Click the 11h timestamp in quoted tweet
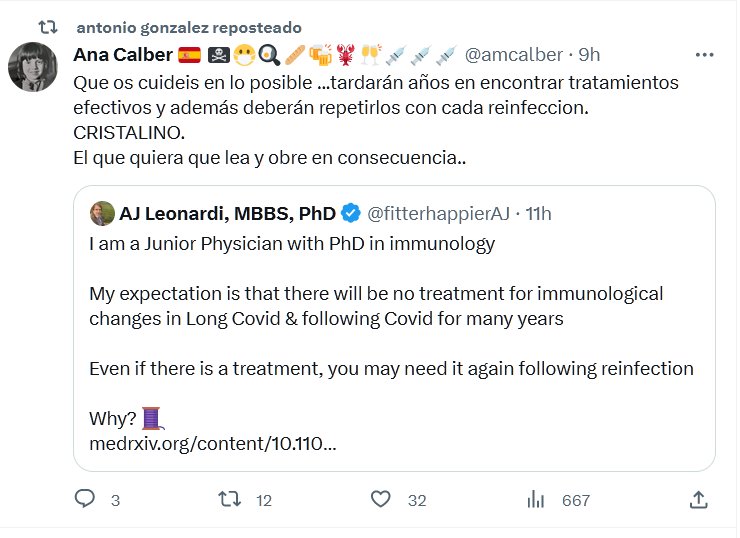Screen dimensions: 740x538 pyautogui.click(x=536, y=213)
